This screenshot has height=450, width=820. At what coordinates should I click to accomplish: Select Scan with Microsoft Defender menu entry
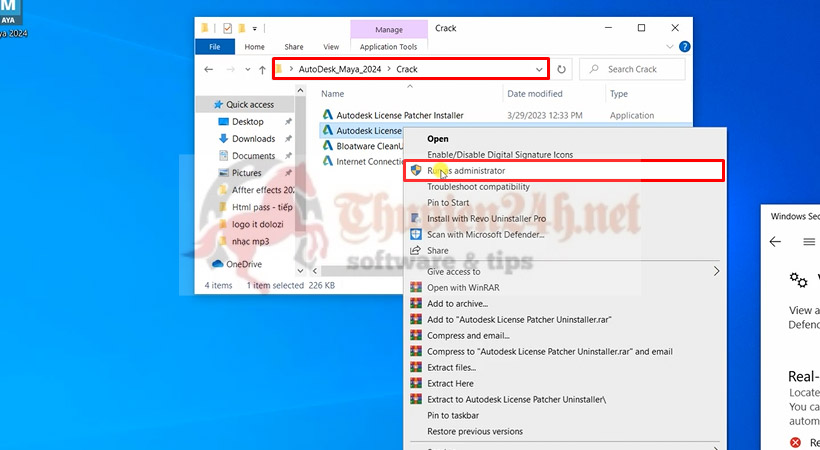485,234
